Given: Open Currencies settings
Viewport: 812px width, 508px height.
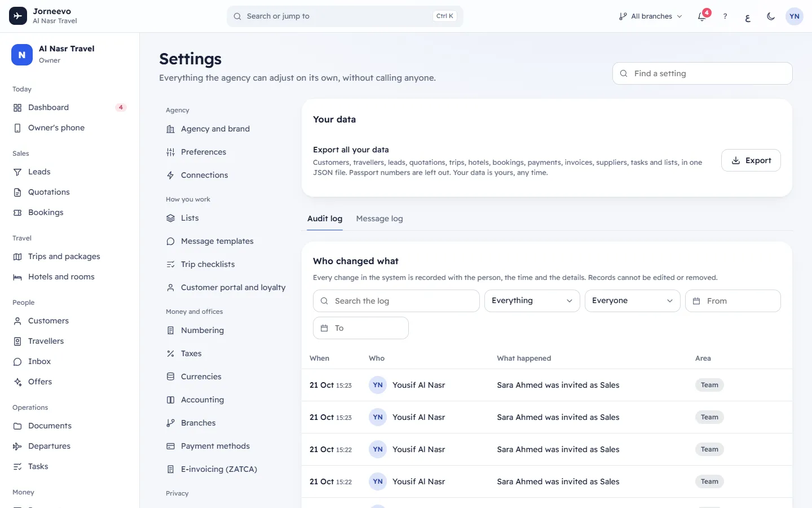Looking at the screenshot, I should 226,376.
